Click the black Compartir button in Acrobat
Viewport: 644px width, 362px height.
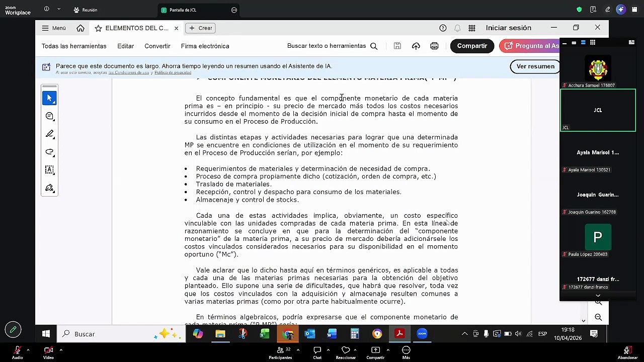click(472, 46)
